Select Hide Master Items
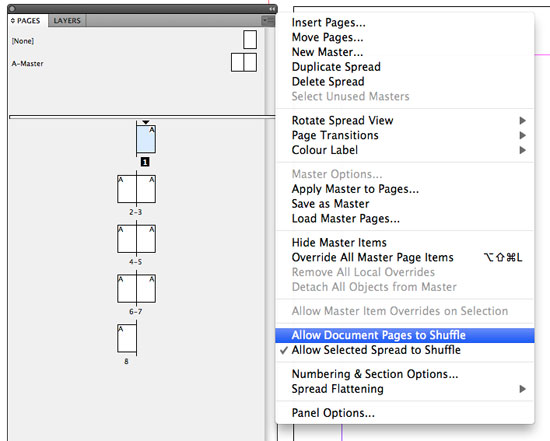 click(x=405, y=242)
